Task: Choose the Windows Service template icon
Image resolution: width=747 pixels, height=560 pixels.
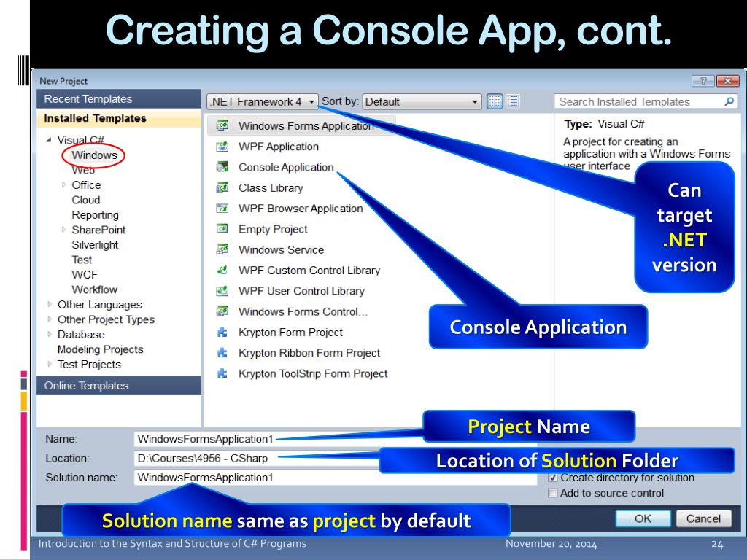Action: click(222, 249)
